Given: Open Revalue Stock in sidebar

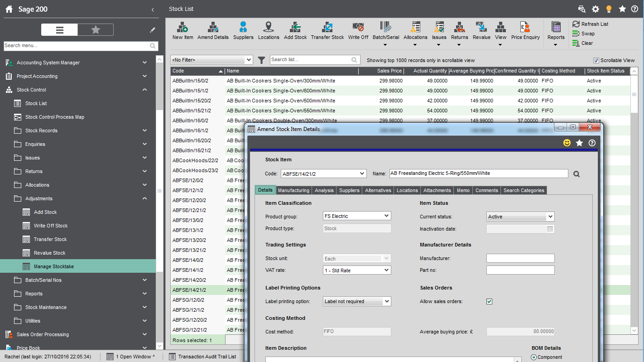Looking at the screenshot, I should (50, 253).
